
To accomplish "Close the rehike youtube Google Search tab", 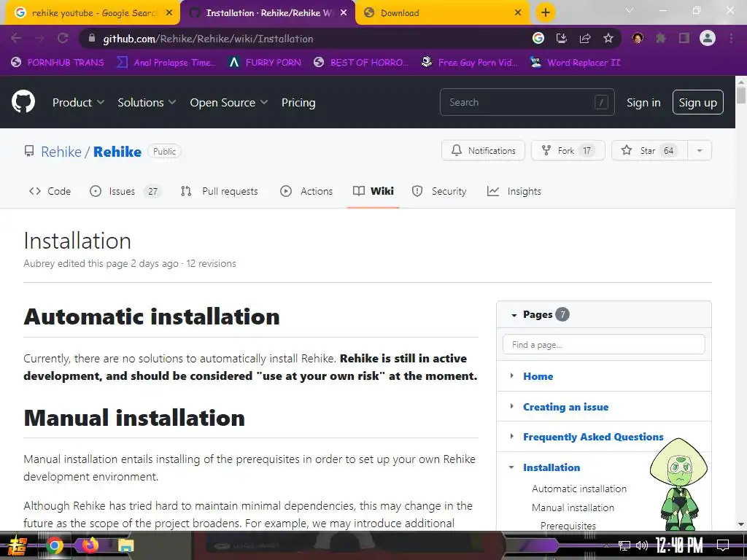I will pos(169,13).
